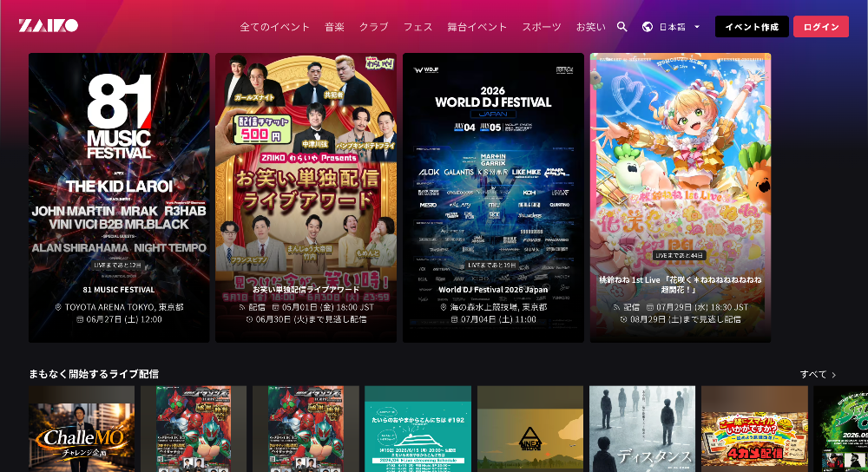Open the search magnifier icon
The width and height of the screenshot is (868, 472).
coord(622,27)
